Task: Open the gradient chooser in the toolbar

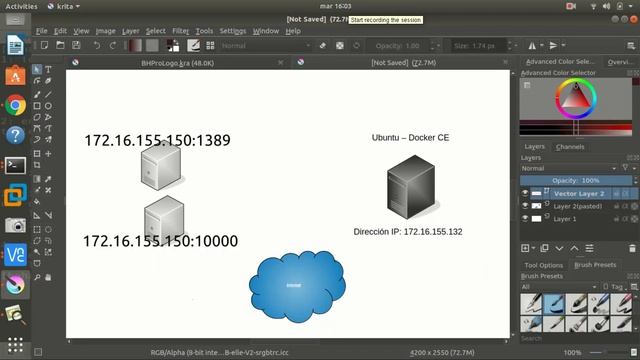Action: 135,45
